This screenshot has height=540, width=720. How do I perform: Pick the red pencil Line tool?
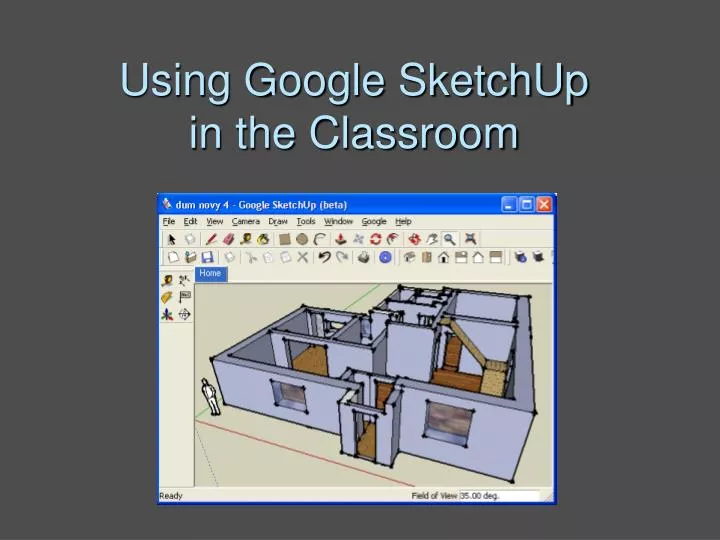tap(211, 239)
